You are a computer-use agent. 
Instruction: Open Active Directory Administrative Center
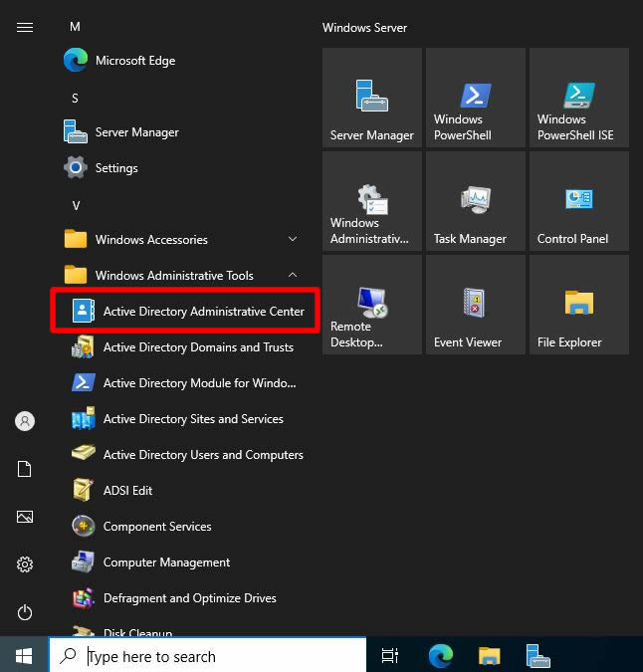click(x=184, y=311)
